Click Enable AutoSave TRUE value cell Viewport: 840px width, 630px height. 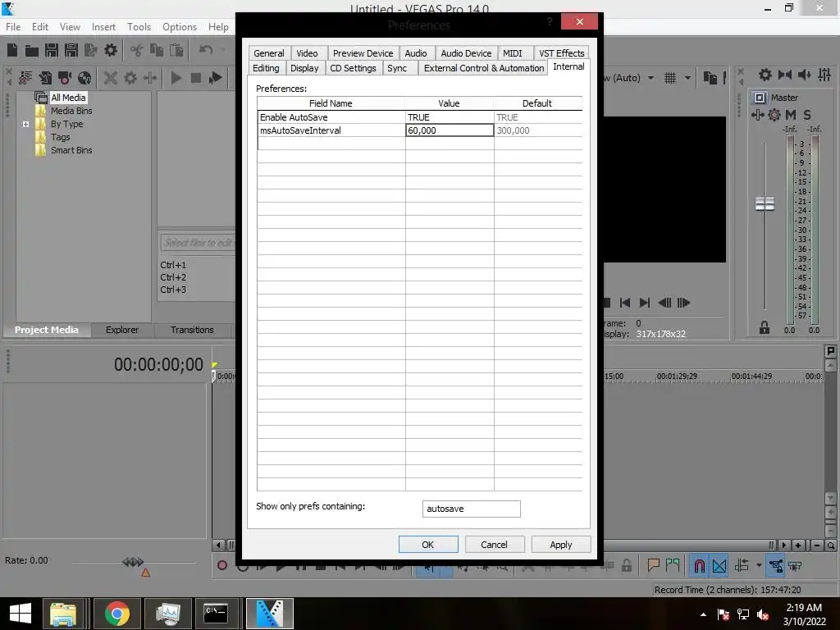450,117
